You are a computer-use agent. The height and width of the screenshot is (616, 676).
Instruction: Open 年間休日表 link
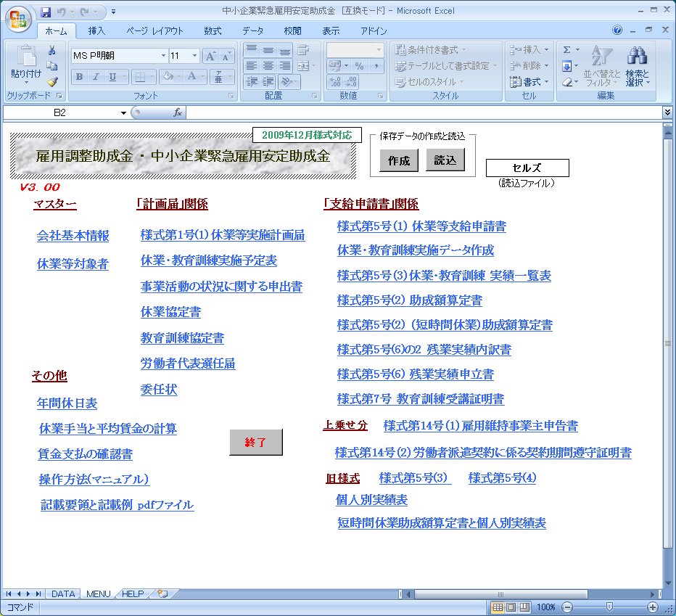click(67, 403)
